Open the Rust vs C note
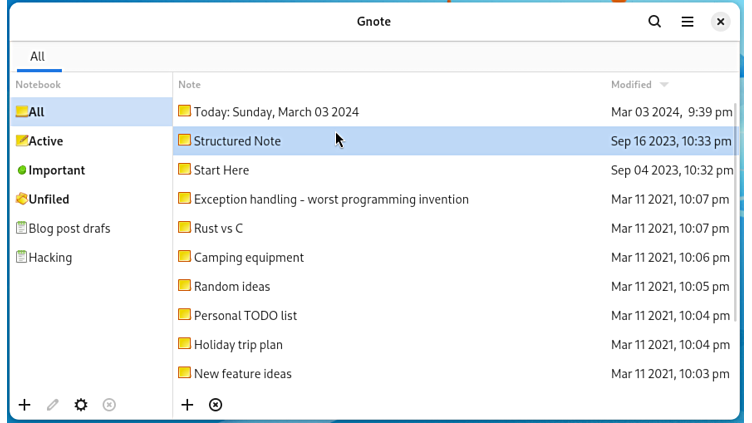 218,228
